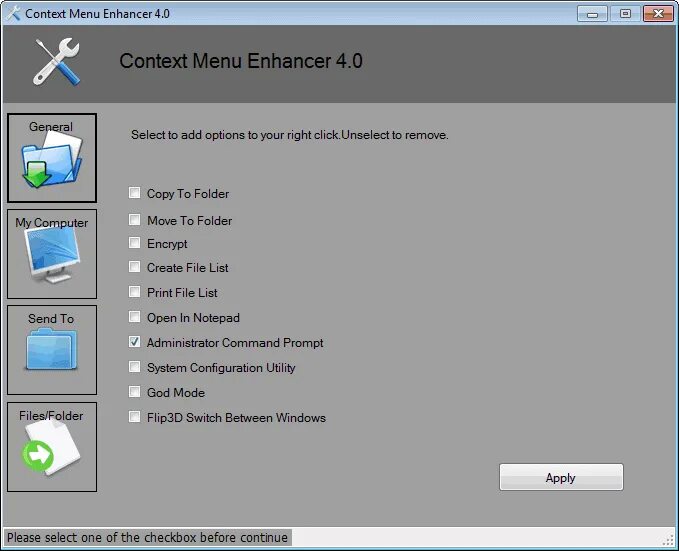Click the window resize grip in corner

click(x=669, y=540)
